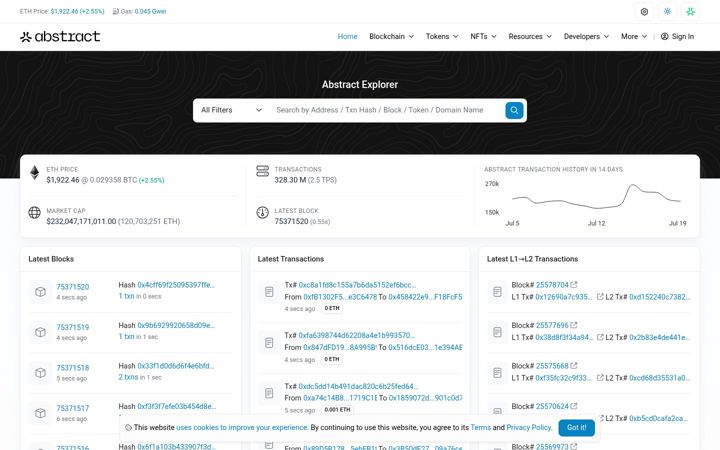
Task: Click document icon for Block# 25578704
Action: pos(497,292)
